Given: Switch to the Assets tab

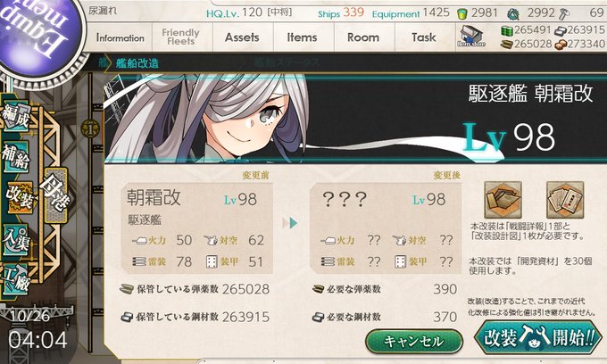Looking at the screenshot, I should click(x=242, y=37).
